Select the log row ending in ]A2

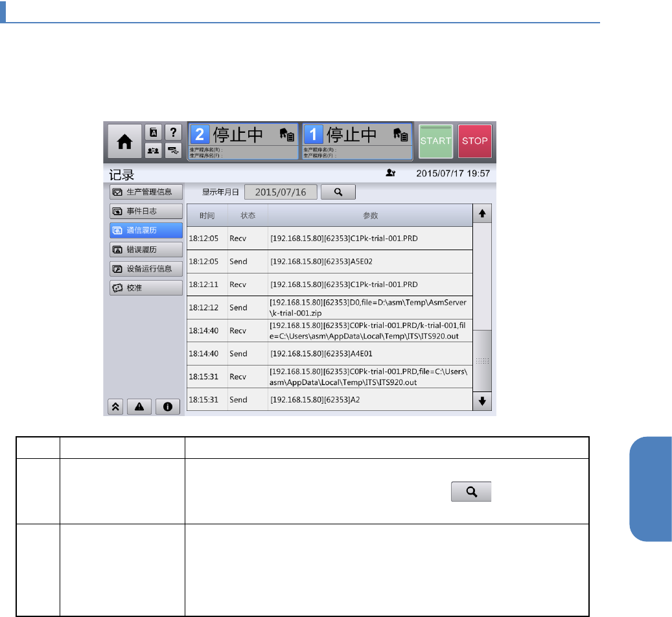click(330, 400)
